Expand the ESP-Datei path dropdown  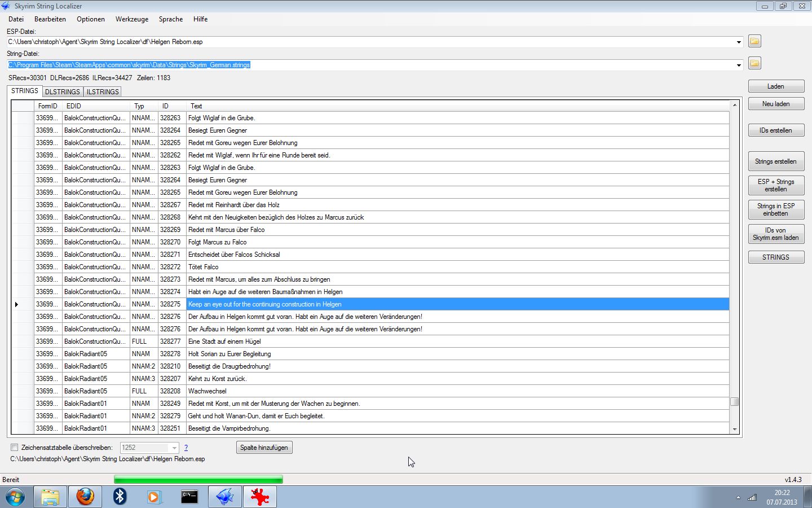point(739,42)
